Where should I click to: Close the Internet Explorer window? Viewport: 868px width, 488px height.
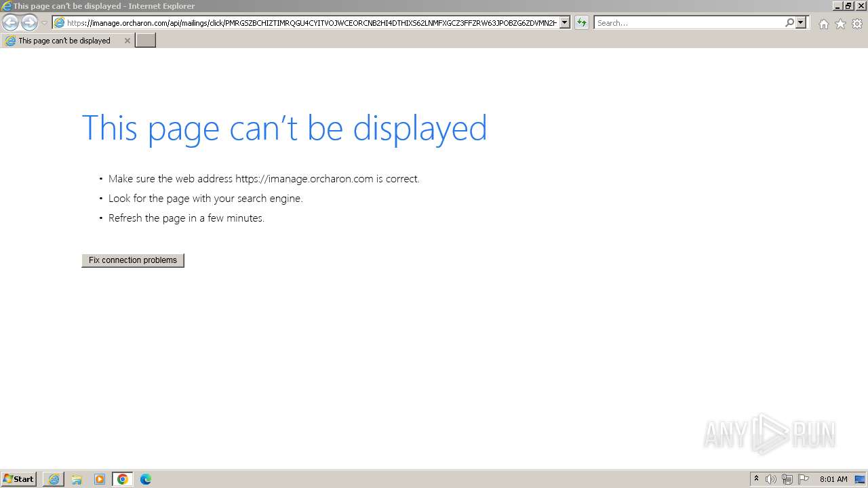tap(861, 6)
